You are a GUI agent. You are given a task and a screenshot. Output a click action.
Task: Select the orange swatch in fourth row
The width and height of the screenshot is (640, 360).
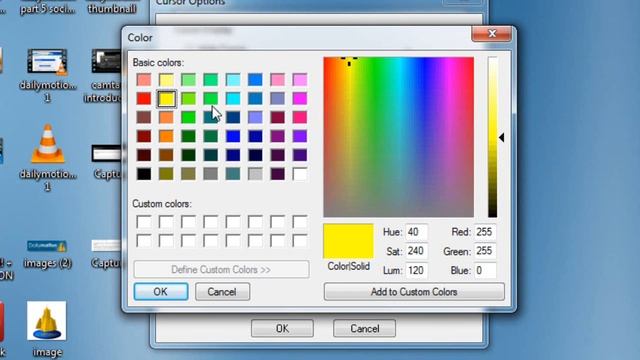pos(166,136)
